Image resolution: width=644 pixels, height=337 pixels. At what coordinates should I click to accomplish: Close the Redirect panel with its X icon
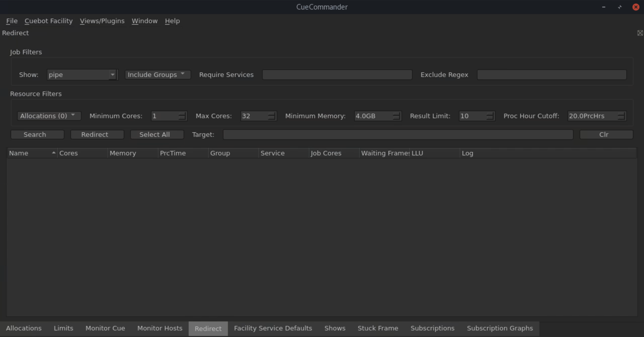[640, 33]
